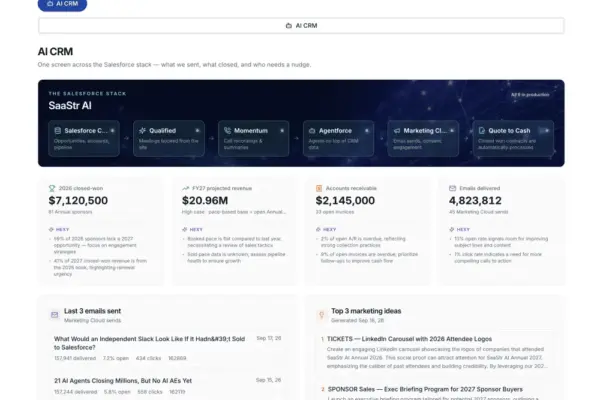The height and width of the screenshot is (400, 600).
Task: Click the Marketing Cloud sends subtitle
Action: point(93,320)
